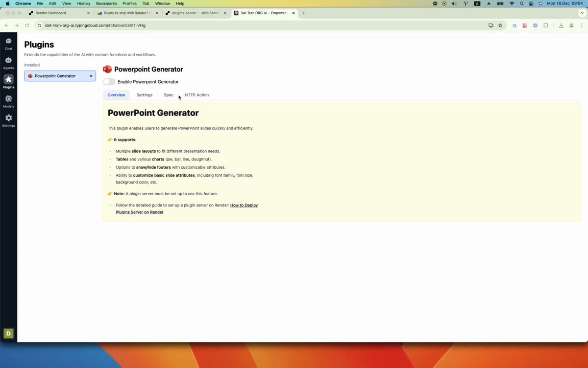Click the Installed section label
Screen dimensions: 588x368
pyautogui.click(x=32, y=65)
